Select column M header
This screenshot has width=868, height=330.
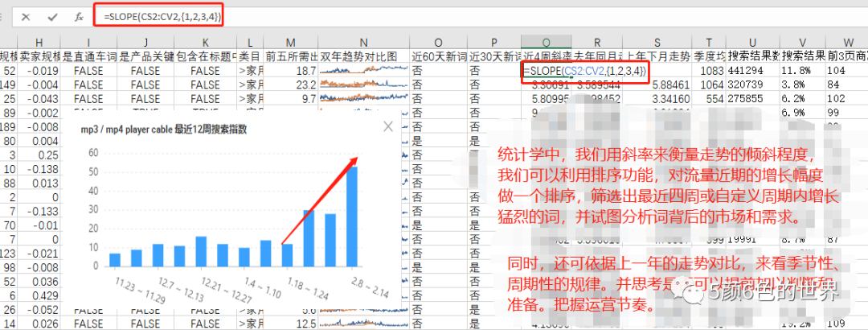pyautogui.click(x=291, y=42)
